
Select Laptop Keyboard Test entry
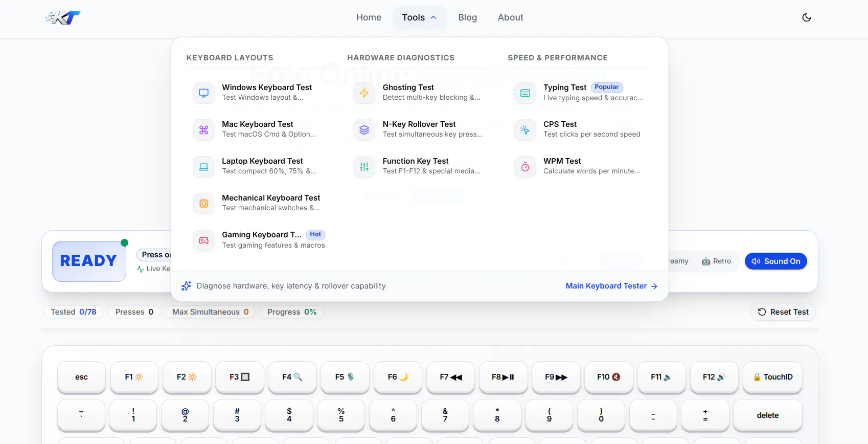click(259, 166)
